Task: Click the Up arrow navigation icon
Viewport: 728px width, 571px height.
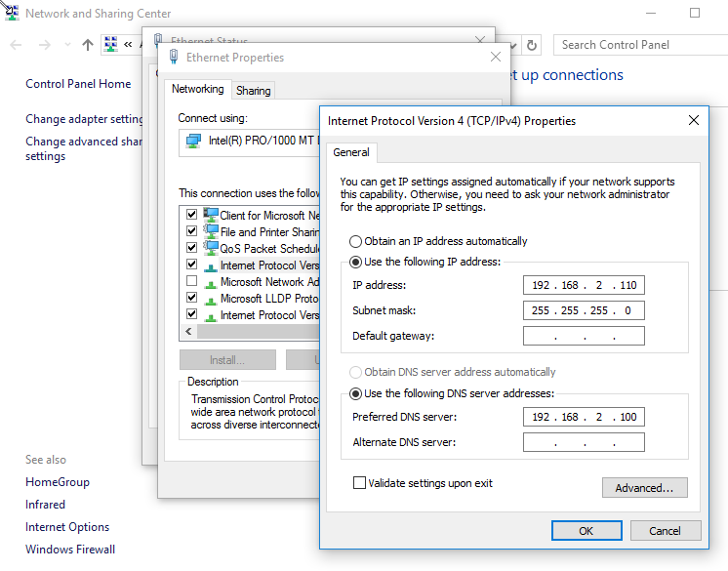Action: 88,45
